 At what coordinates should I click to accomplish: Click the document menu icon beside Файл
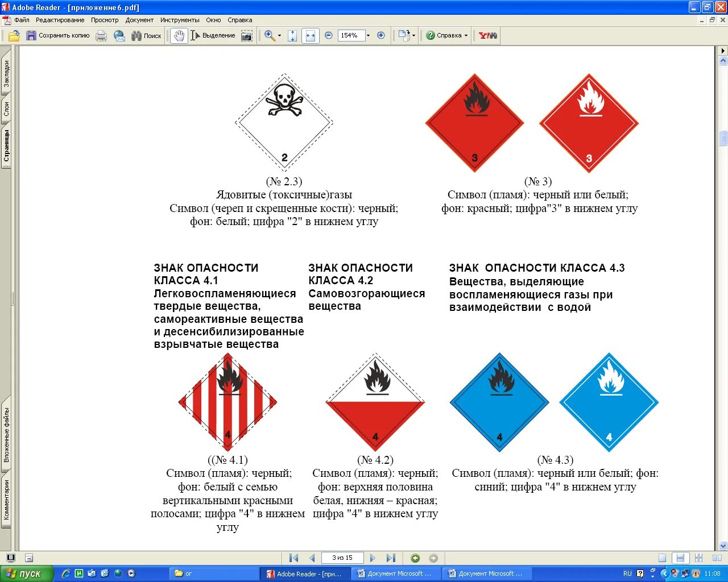6,20
